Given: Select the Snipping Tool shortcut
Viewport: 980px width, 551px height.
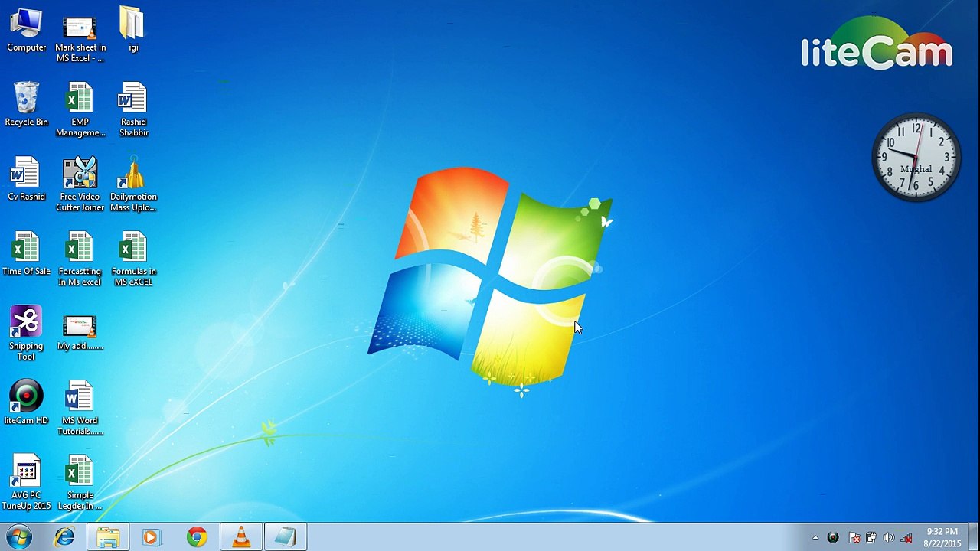Looking at the screenshot, I should coord(26,334).
